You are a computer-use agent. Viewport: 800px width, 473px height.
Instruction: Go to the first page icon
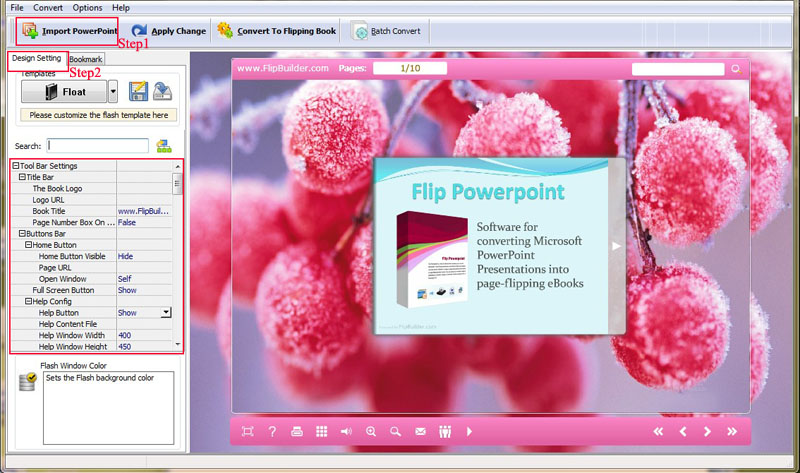tap(658, 432)
